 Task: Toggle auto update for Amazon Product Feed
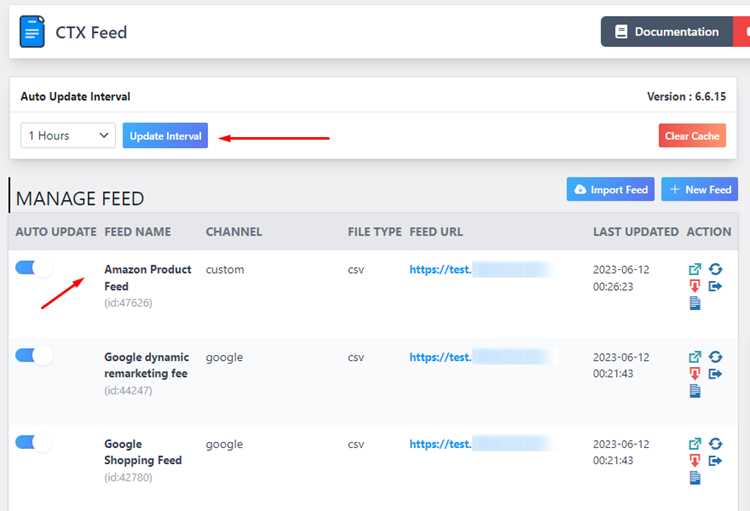33,267
